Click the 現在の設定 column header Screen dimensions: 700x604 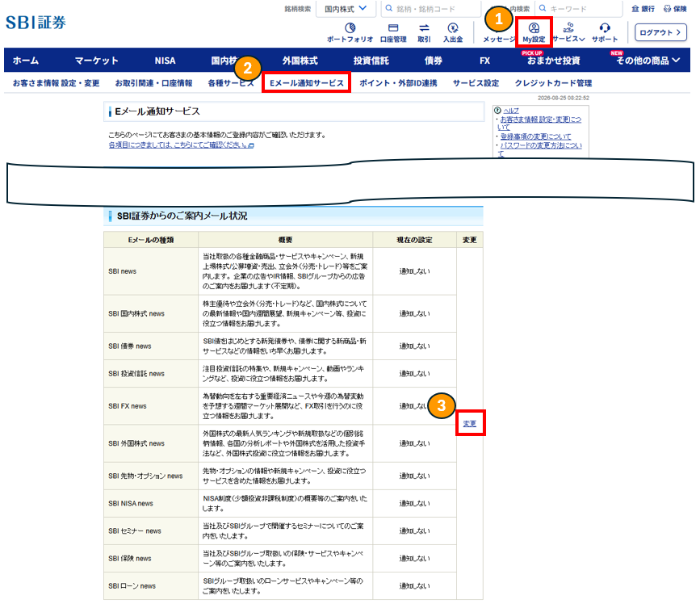click(x=414, y=240)
